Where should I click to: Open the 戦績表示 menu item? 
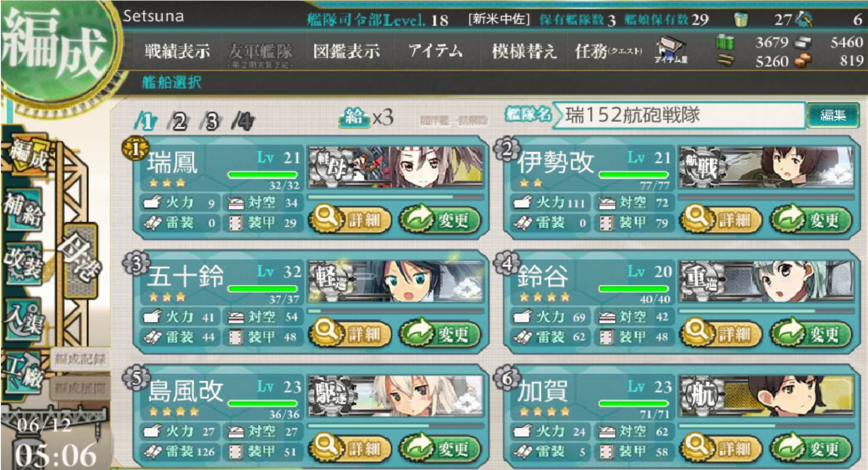(177, 51)
